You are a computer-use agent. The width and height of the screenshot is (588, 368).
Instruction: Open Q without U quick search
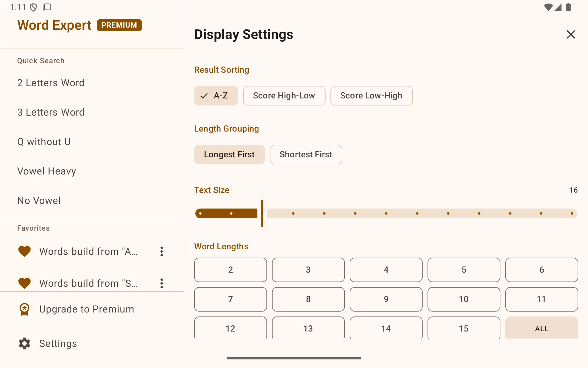pyautogui.click(x=92, y=142)
